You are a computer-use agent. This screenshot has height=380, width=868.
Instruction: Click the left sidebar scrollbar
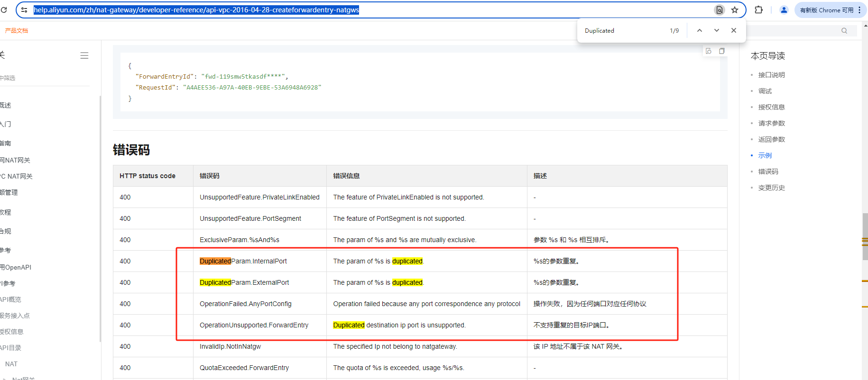coord(100,218)
